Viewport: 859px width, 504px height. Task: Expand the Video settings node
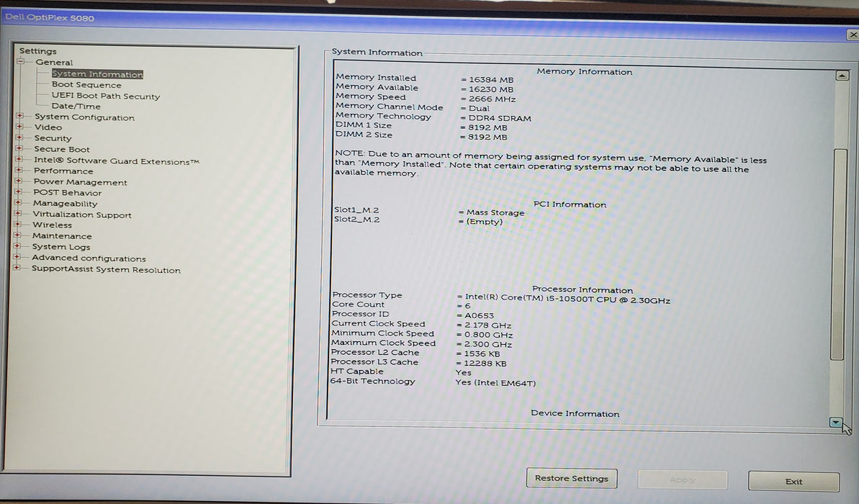pyautogui.click(x=19, y=127)
